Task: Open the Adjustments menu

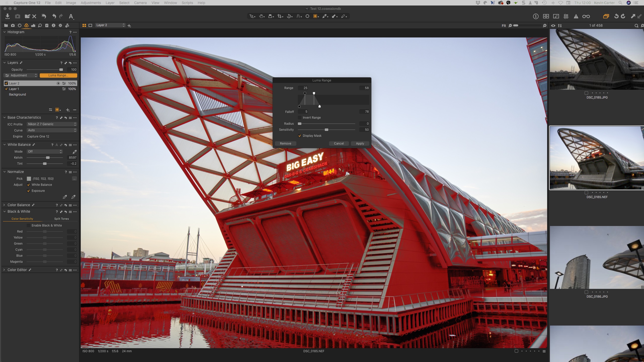Action: tap(91, 3)
